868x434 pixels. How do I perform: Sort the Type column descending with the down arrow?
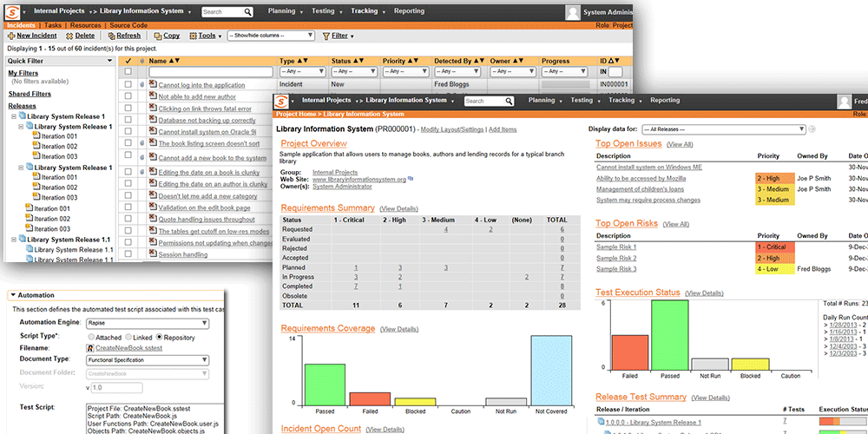(306, 61)
